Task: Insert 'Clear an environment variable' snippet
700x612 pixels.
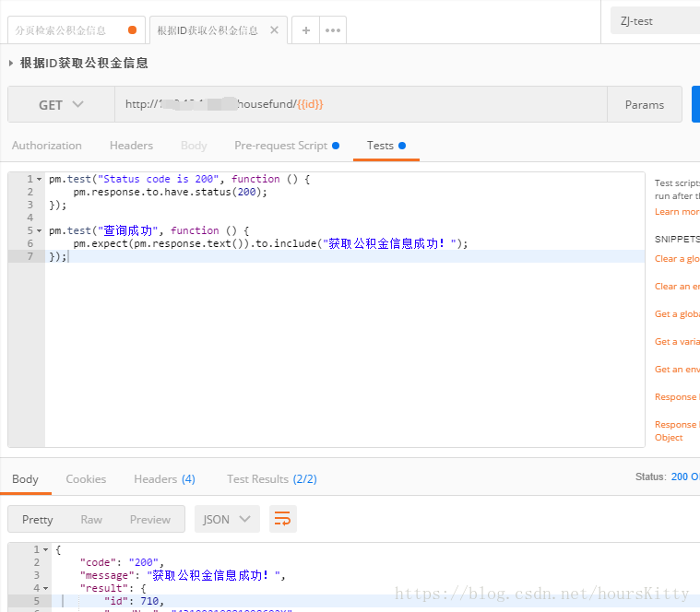Action: coord(677,287)
